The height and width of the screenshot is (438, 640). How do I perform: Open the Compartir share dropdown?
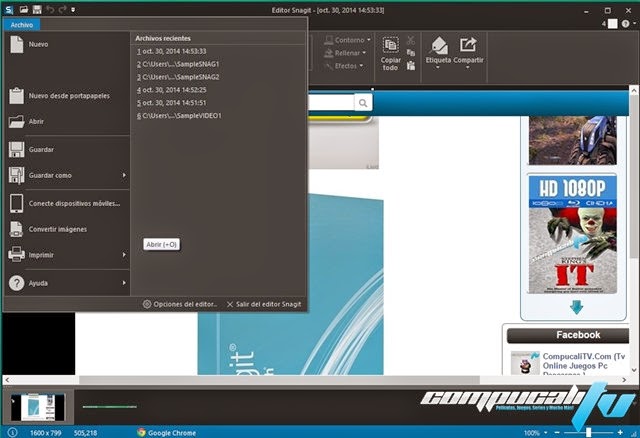coord(468,53)
